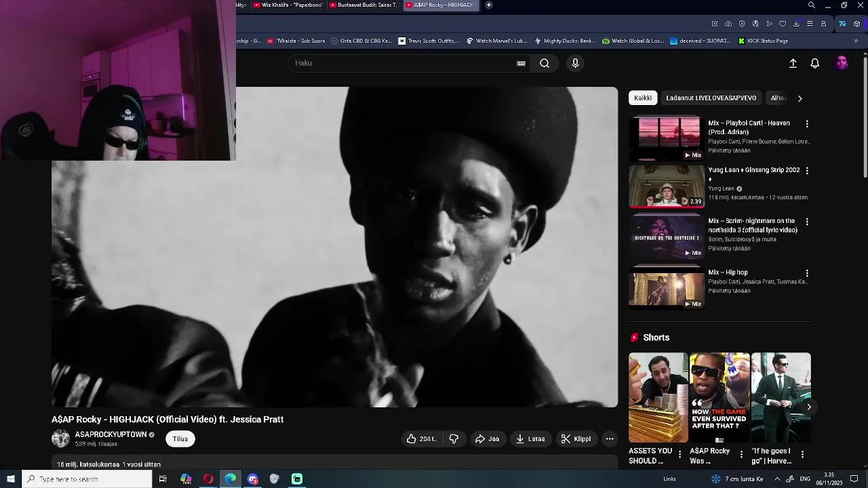
Task: Open the YouTube account avatar menu
Action: point(842,63)
